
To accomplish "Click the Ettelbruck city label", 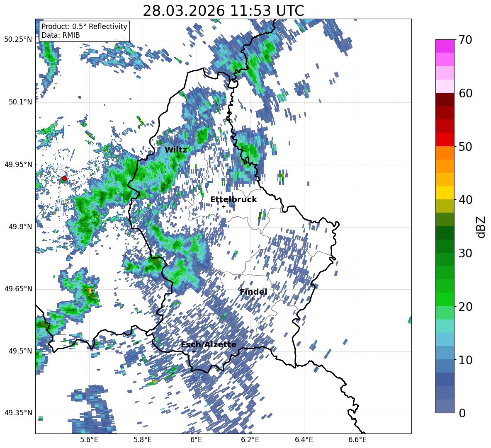I will [233, 200].
